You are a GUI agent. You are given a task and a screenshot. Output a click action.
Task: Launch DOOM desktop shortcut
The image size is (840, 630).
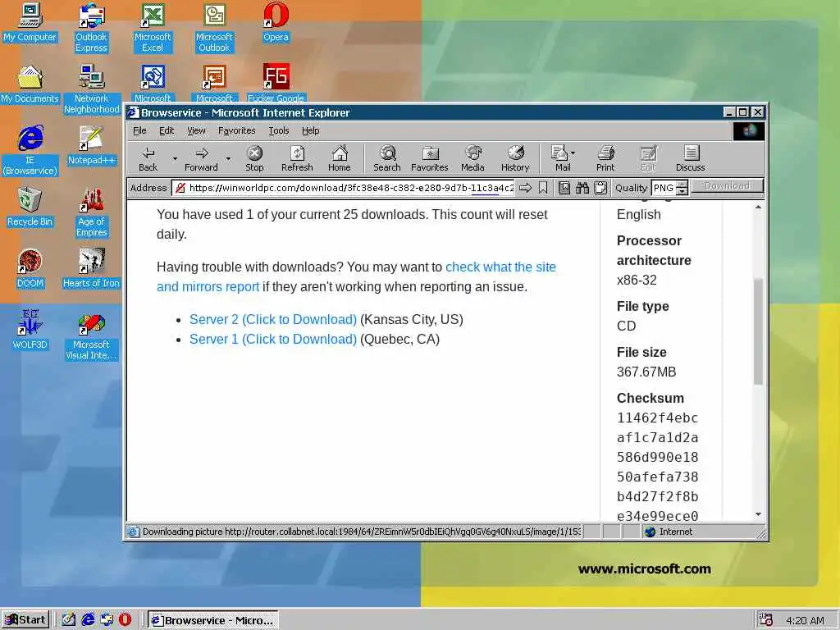(30, 269)
